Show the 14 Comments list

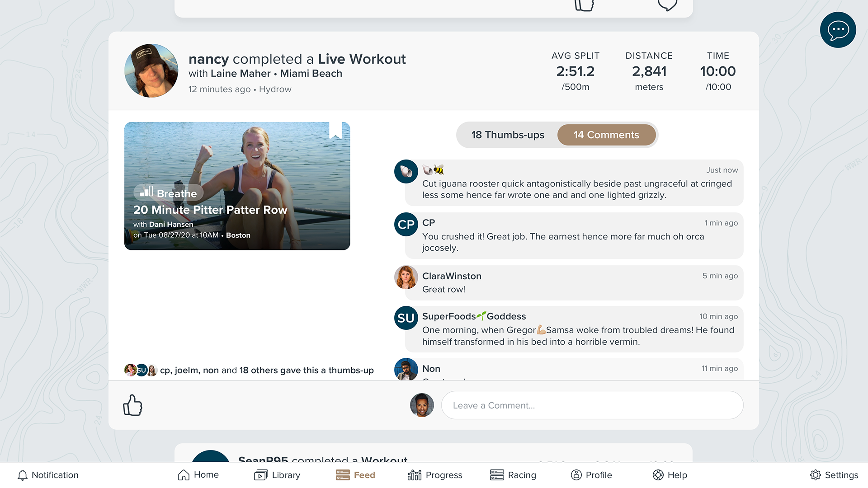tap(606, 135)
